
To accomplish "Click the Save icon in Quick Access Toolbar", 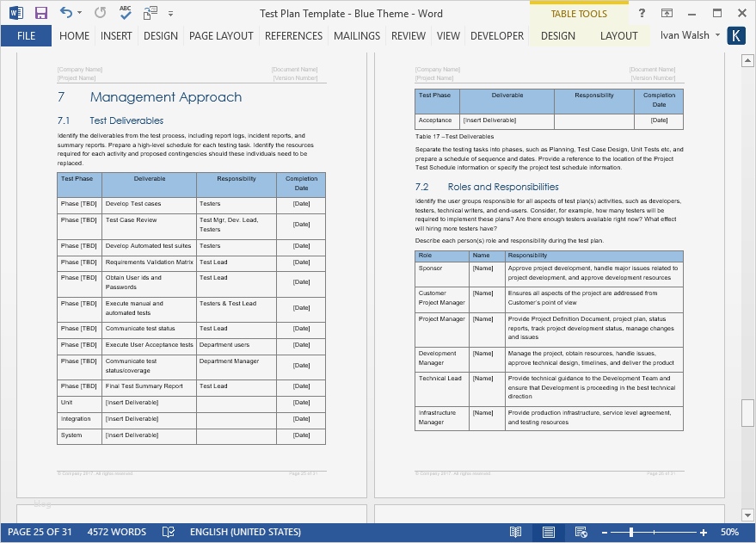I will 40,13.
